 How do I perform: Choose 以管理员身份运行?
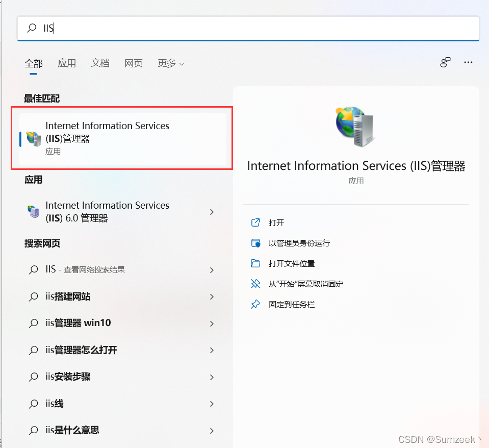pos(299,243)
